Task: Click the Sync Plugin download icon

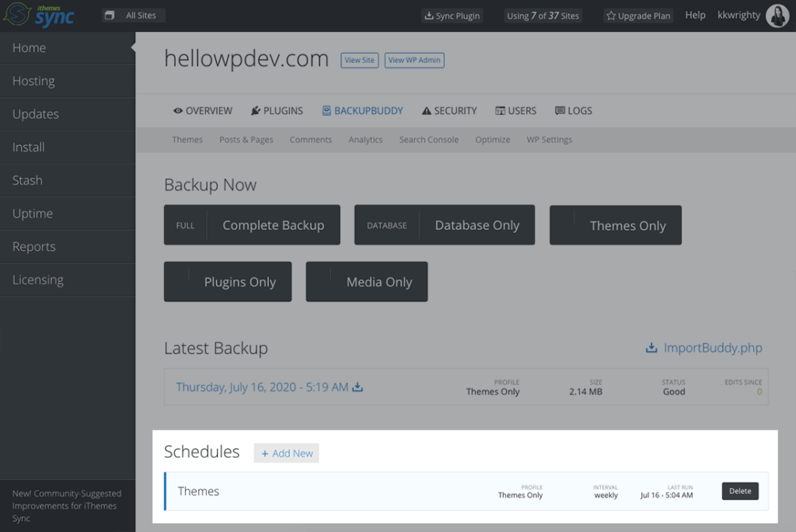Action: pyautogui.click(x=429, y=16)
